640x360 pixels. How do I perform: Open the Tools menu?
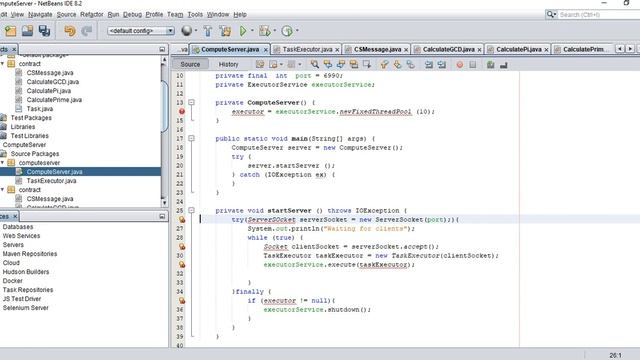(195, 15)
